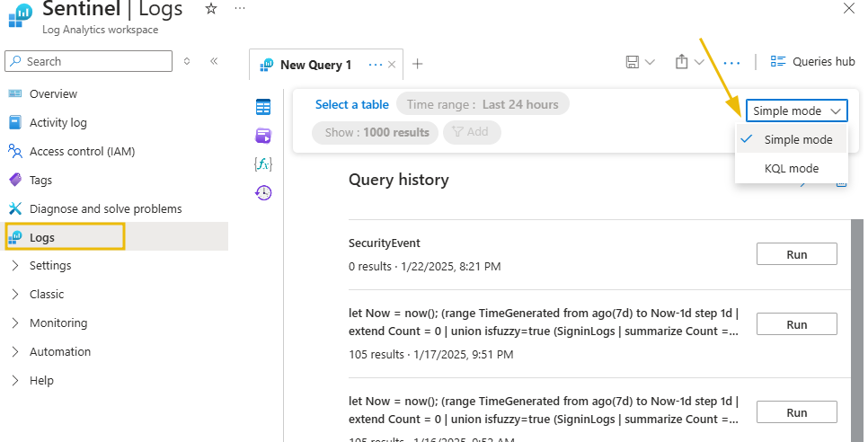Favorite the page with the star icon

click(x=211, y=8)
